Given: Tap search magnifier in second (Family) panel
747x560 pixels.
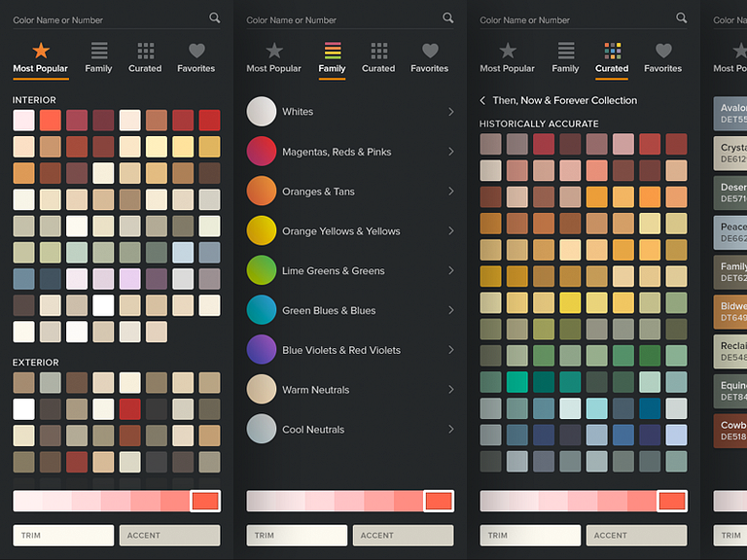Looking at the screenshot, I should pyautogui.click(x=447, y=18).
